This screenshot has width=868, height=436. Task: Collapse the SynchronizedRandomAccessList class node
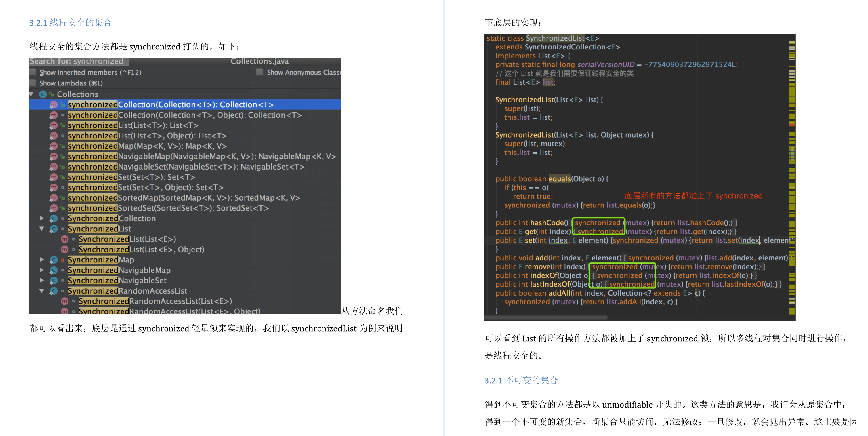[x=42, y=291]
